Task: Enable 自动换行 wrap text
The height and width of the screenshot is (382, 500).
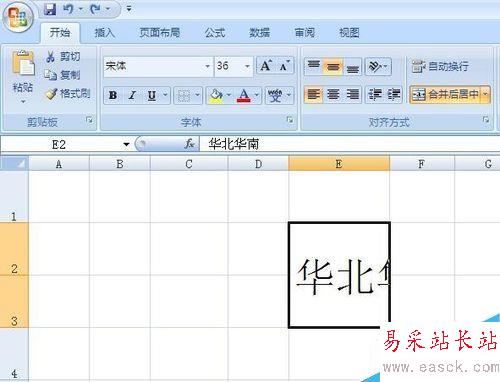Action: [x=440, y=66]
